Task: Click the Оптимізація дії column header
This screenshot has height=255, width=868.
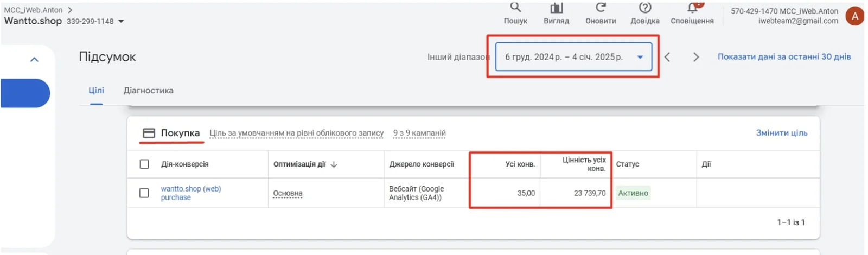Action: [x=299, y=164]
